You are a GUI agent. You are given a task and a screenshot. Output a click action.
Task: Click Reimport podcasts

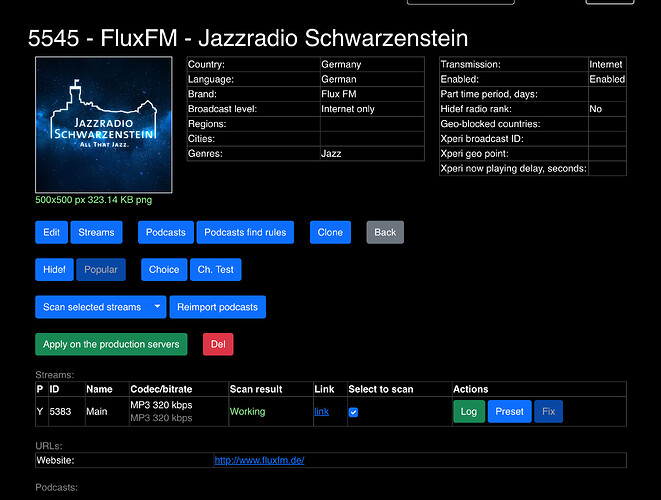(218, 307)
